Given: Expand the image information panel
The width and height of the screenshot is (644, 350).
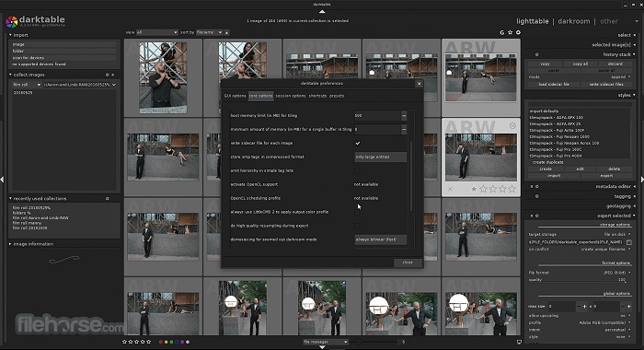Looking at the screenshot, I should coord(33,244).
